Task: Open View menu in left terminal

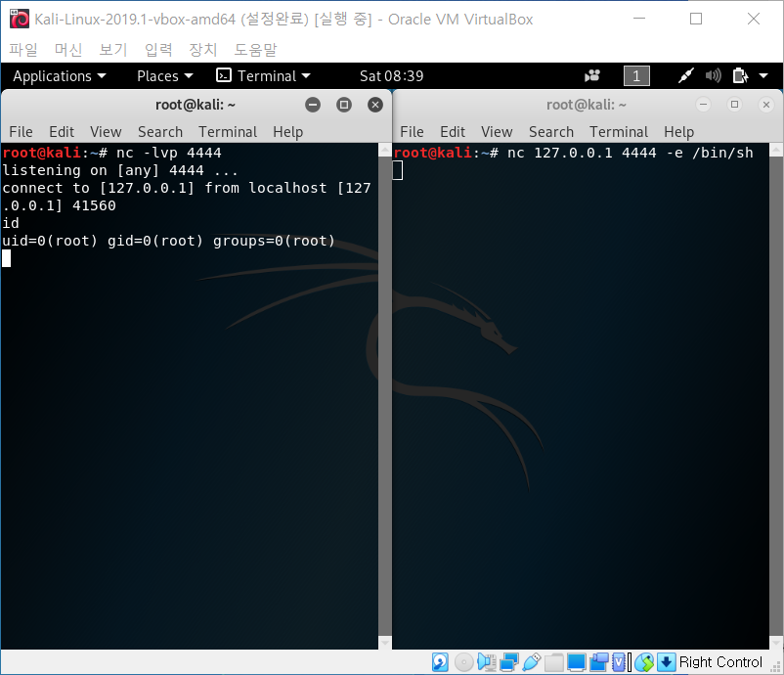Action: click(106, 132)
